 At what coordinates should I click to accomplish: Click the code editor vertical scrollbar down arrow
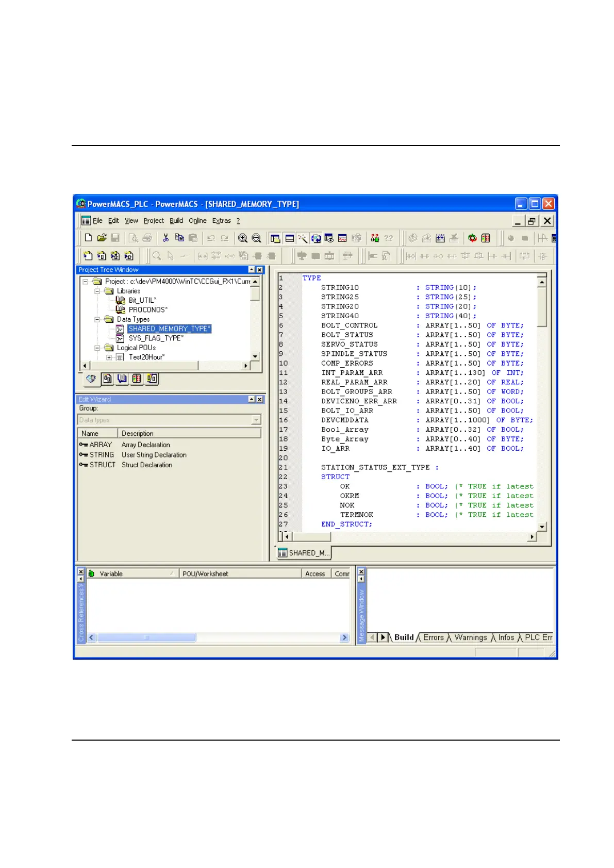(542, 527)
